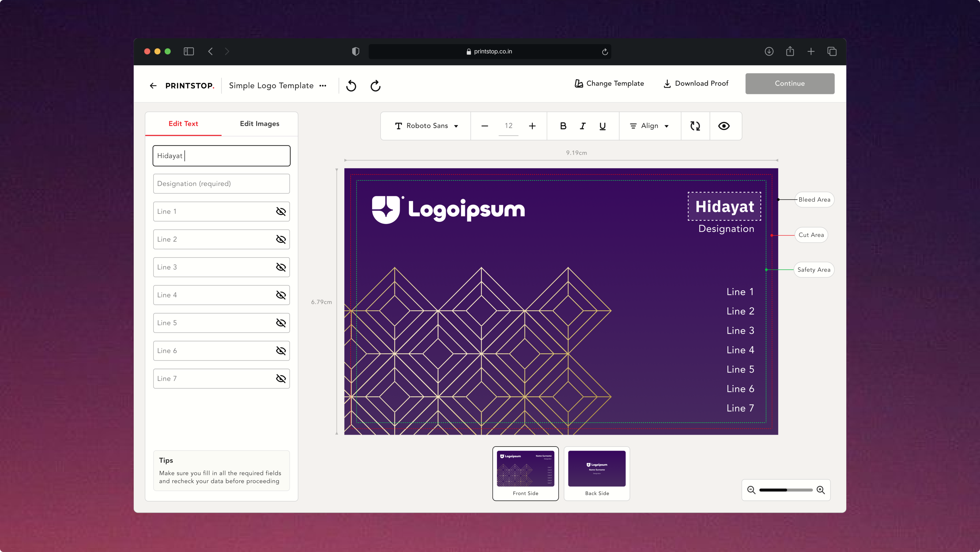Image resolution: width=980 pixels, height=552 pixels.
Task: Redo the last edit
Action: (376, 85)
